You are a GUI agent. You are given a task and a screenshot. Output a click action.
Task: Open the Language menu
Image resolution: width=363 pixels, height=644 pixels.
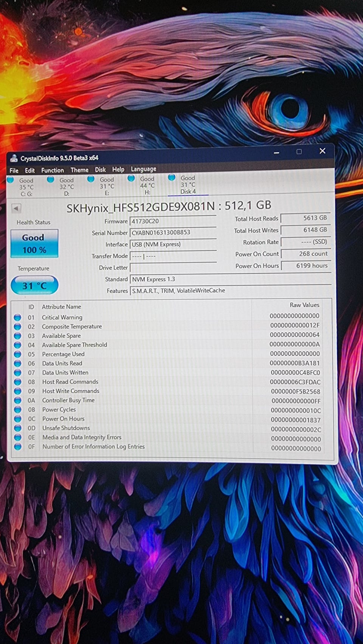click(x=143, y=169)
